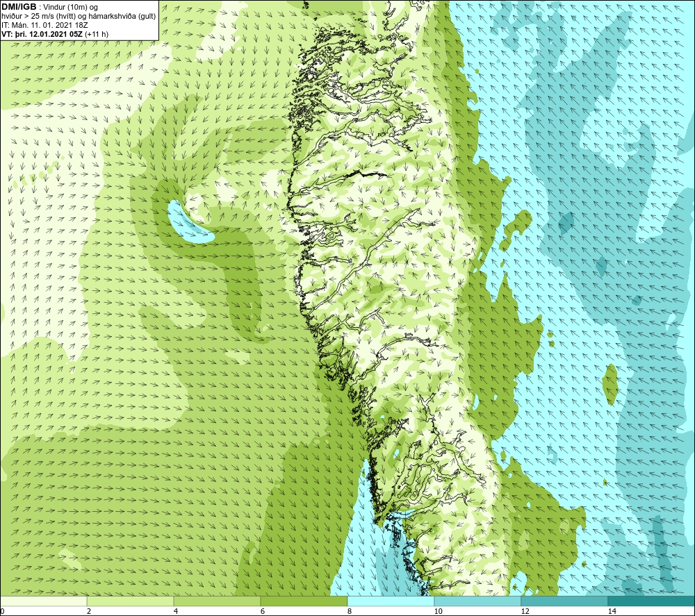Viewport: 695px width, 616px height.
Task: Click the '4' label on the wind scale
Action: pyautogui.click(x=176, y=611)
